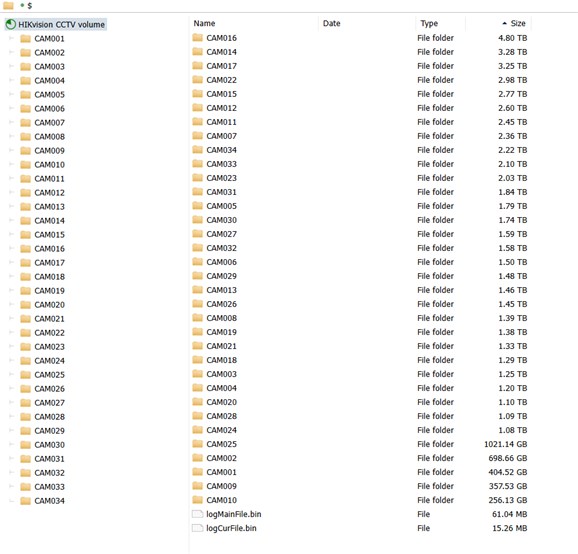Expand the CAM016 tree node
Image resolution: width=578 pixels, height=554 pixels.
(x=11, y=248)
